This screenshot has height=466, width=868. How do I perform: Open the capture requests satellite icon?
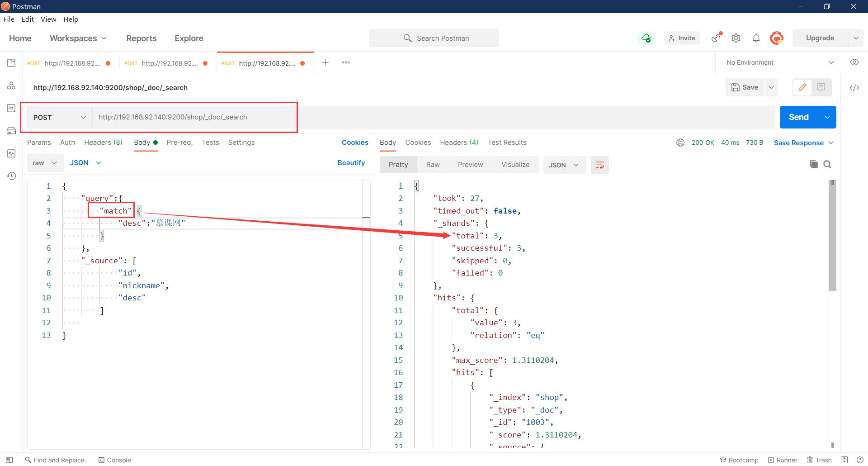[717, 38]
